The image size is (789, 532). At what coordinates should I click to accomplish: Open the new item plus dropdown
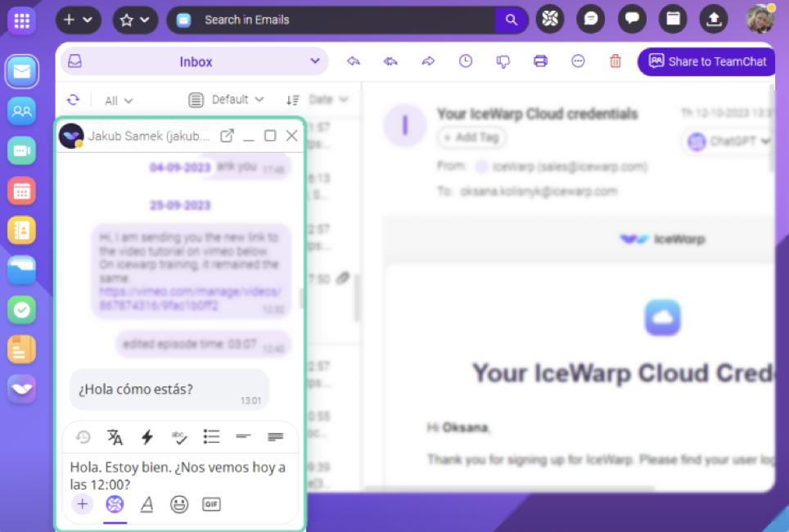(78, 20)
